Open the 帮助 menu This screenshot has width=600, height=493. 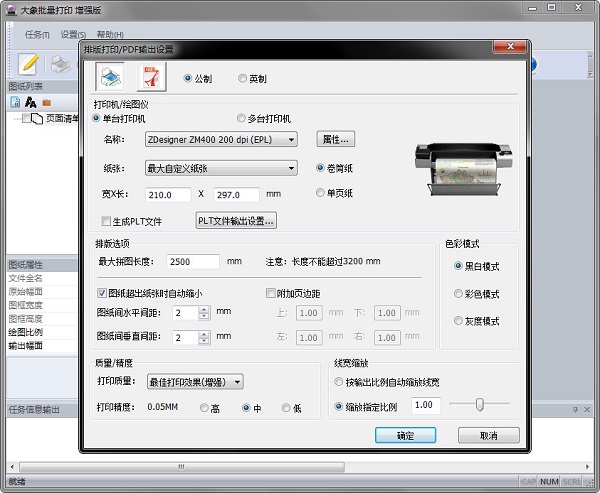coord(110,34)
